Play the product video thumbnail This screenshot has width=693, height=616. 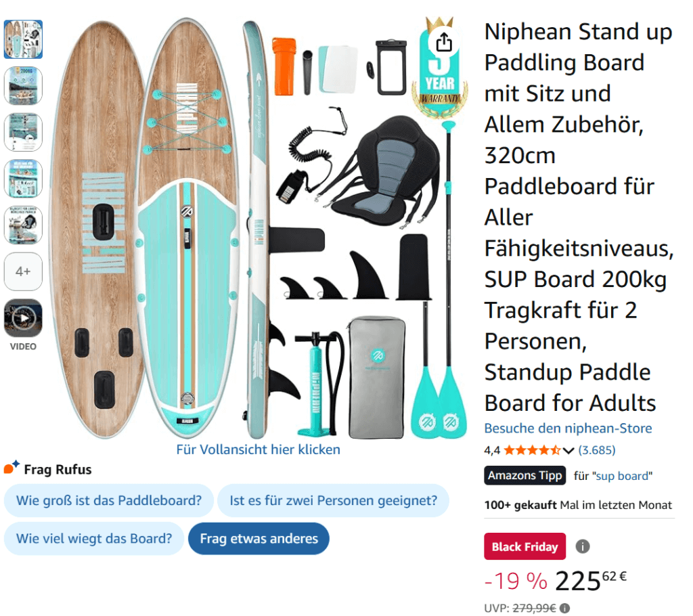(23, 318)
